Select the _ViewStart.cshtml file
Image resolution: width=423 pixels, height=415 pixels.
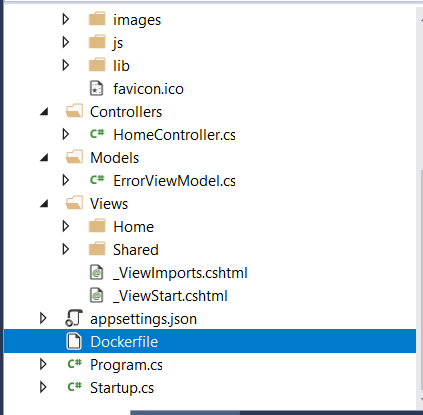point(170,296)
